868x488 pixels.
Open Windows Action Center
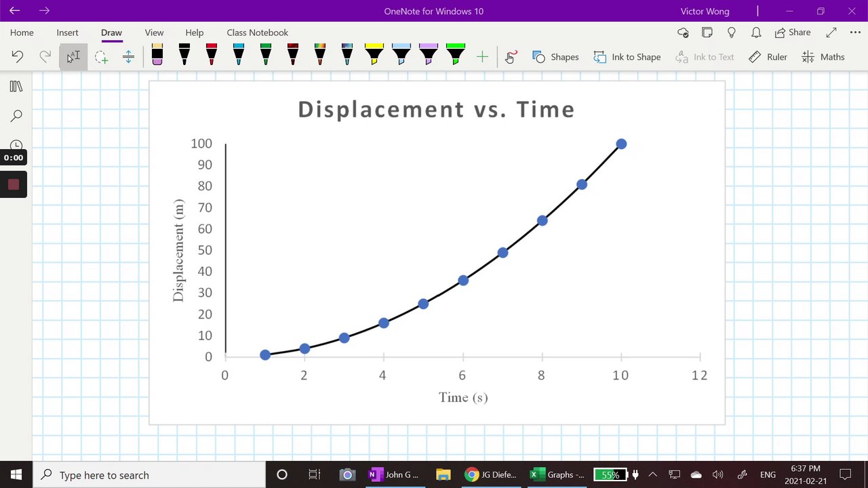pos(846,474)
